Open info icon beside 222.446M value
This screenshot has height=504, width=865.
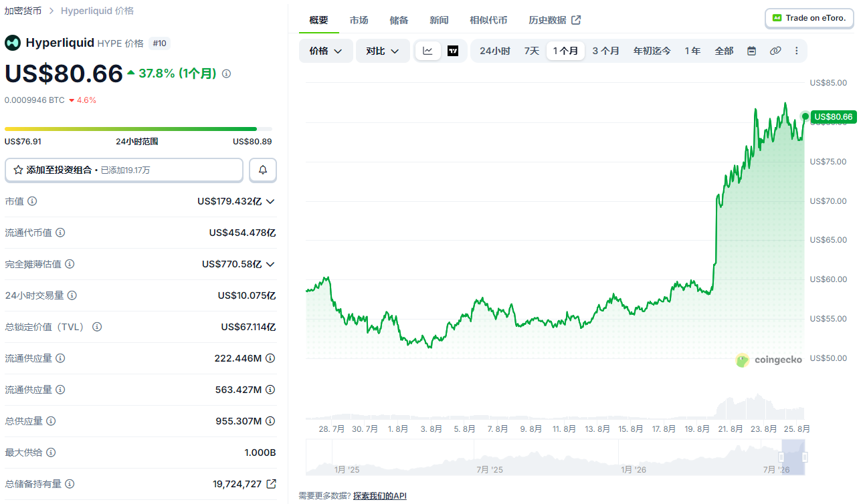point(270,358)
